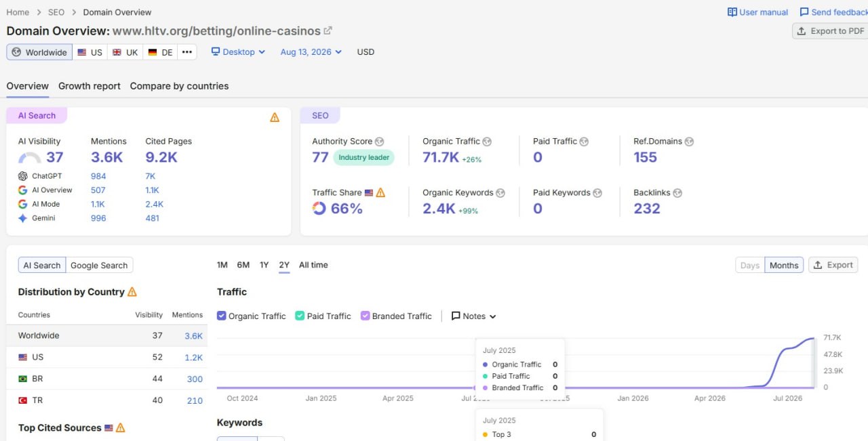Open the 1.2K US mentions link

[194, 357]
